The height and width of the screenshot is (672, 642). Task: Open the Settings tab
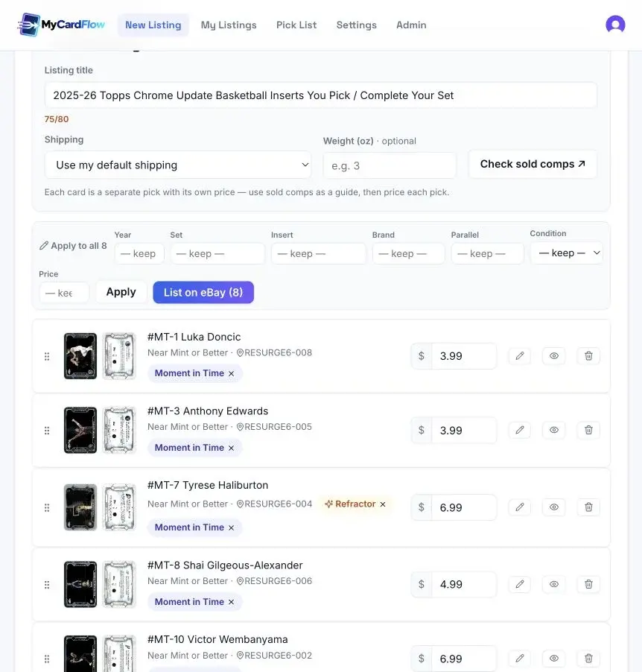tap(356, 25)
